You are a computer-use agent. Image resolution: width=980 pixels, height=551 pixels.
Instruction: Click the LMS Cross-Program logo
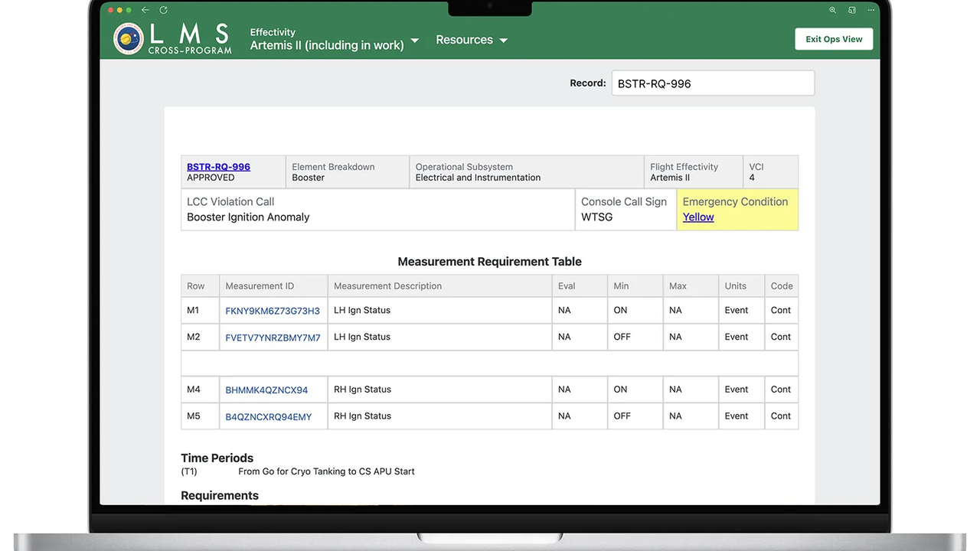(172, 39)
